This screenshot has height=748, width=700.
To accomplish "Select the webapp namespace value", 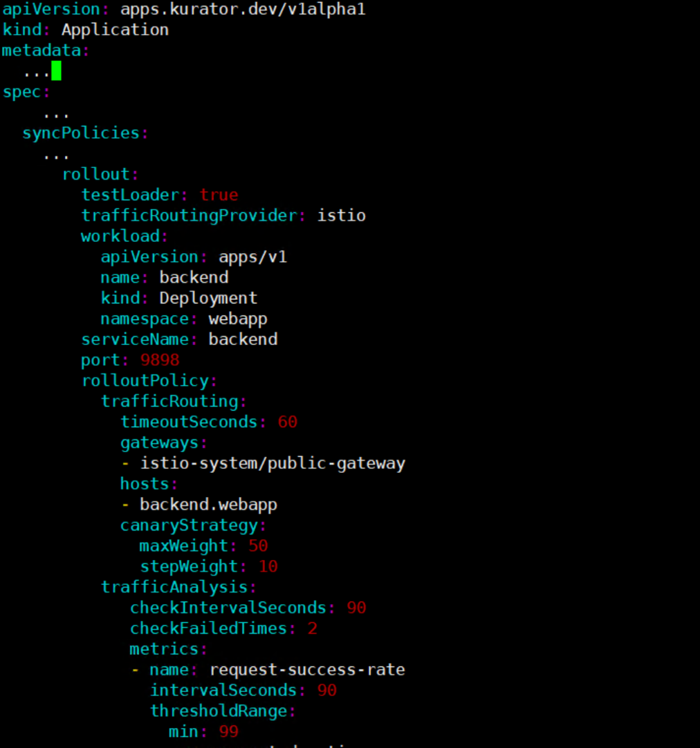I will point(238,319).
